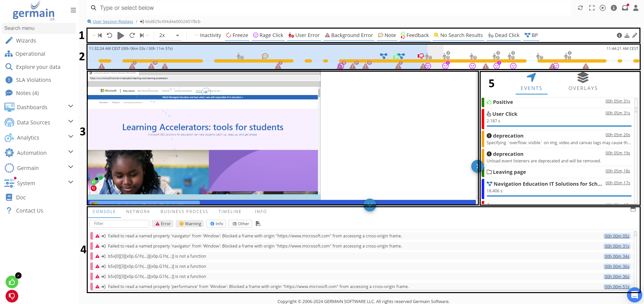Export console logs as CSV
The height and width of the screenshot is (304, 644).
click(x=258, y=224)
